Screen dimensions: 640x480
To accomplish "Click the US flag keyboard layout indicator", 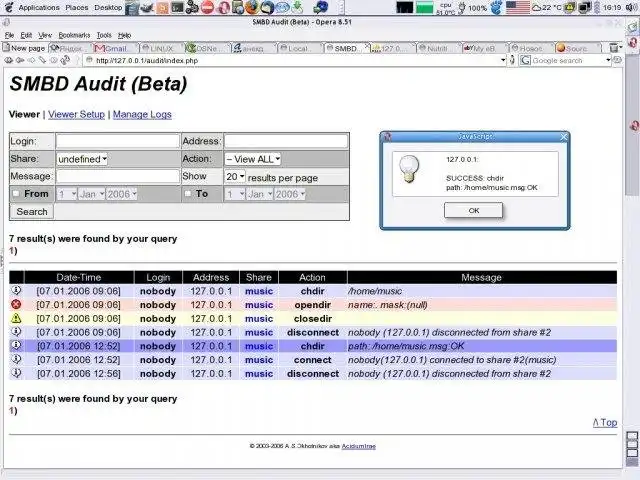I will pos(518,7).
